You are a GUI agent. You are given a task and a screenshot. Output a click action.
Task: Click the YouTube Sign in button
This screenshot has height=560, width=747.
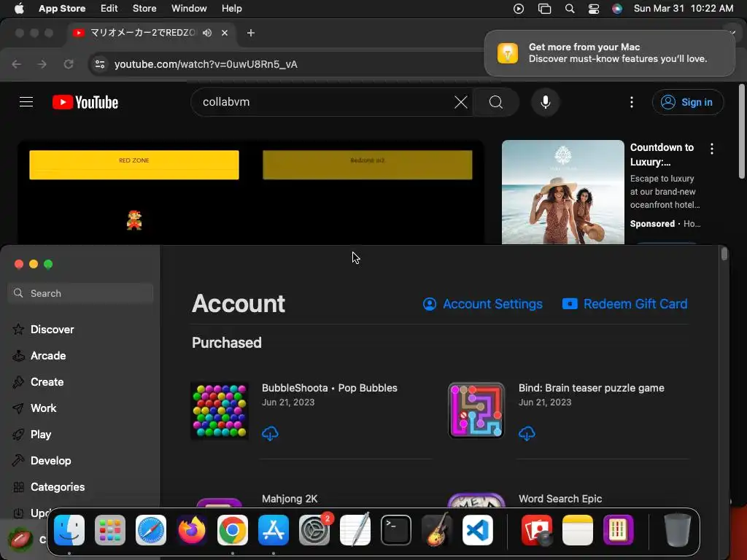[688, 102]
